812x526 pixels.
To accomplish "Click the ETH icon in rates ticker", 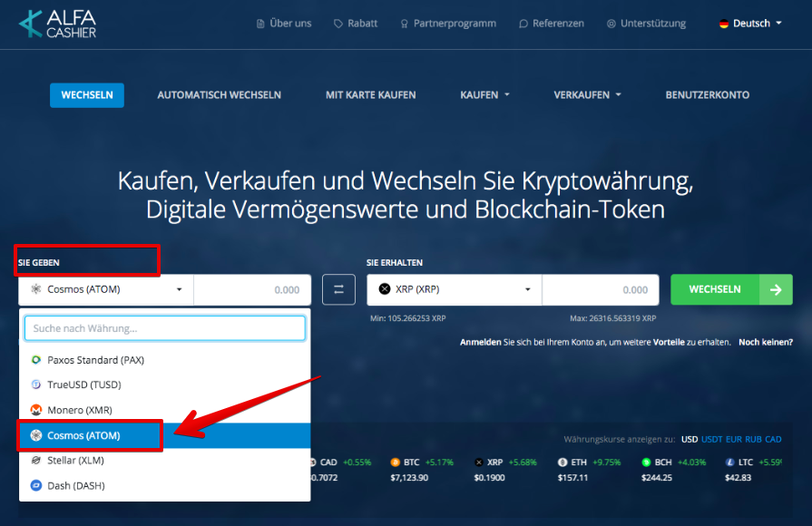I will [563, 463].
